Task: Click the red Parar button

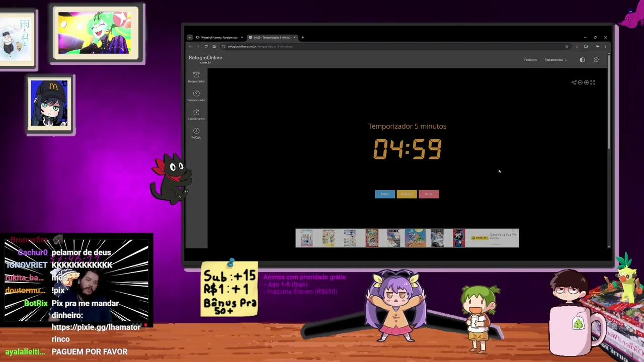Action: 429,194
